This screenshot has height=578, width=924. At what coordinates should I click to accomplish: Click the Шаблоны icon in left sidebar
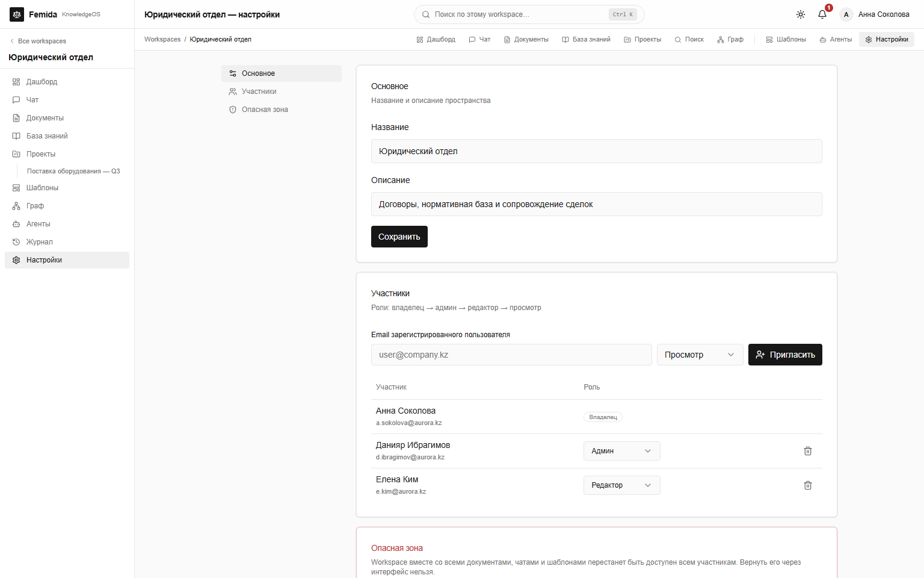pos(16,188)
